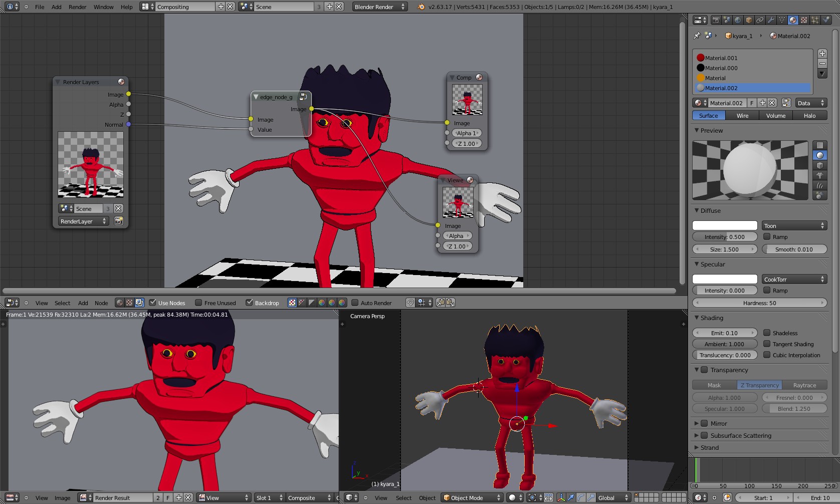This screenshot has height=504, width=840.
Task: Toggle the Use Nodes checkbox
Action: tap(153, 303)
